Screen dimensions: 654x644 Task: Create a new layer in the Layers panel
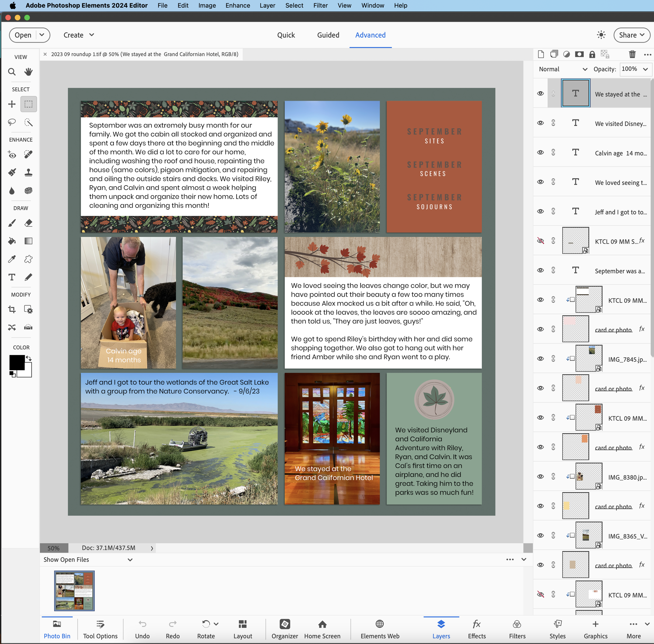pos(541,54)
